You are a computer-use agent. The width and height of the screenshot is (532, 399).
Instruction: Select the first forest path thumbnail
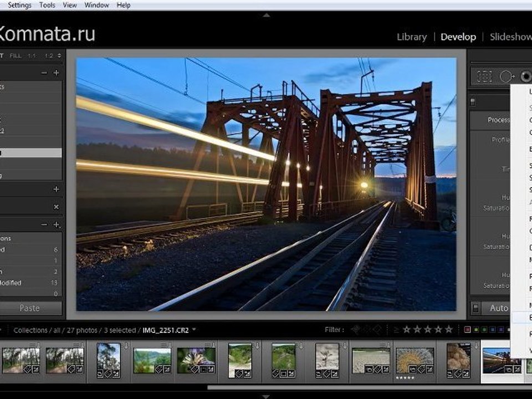point(21,360)
